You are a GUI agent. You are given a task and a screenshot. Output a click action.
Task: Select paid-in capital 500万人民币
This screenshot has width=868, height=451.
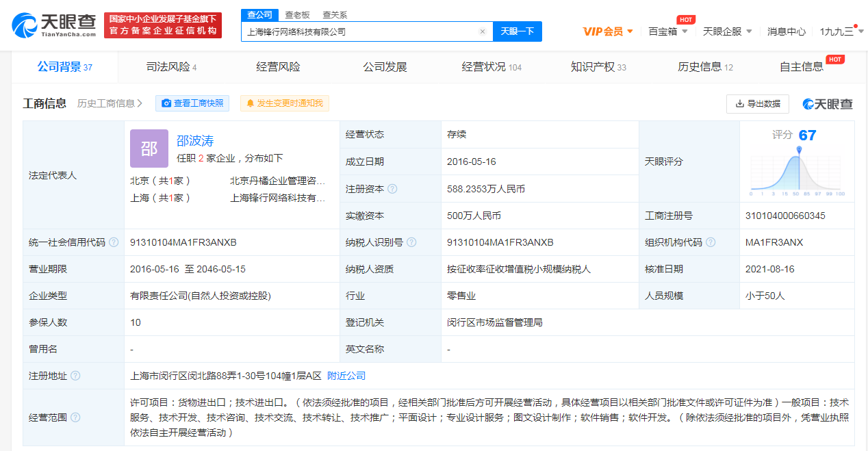pyautogui.click(x=474, y=216)
